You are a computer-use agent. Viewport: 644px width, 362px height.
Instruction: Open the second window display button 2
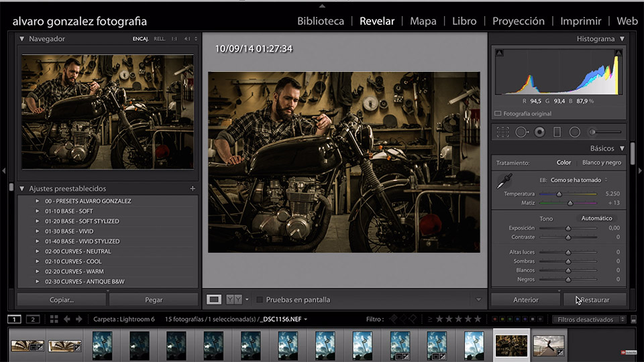[33, 319]
